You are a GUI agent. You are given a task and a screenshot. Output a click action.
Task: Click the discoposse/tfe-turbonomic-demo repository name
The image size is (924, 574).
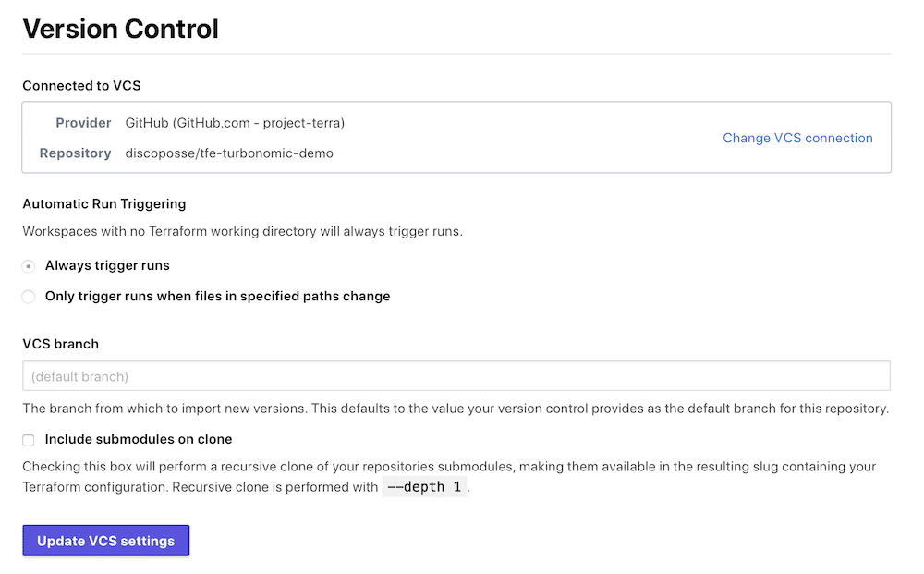[x=229, y=153]
